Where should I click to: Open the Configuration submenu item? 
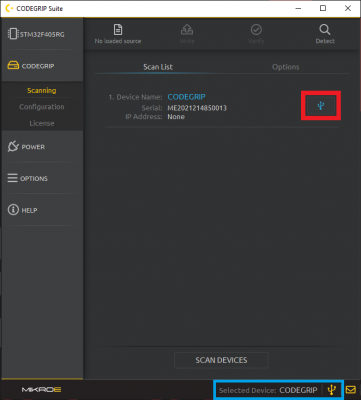(x=42, y=107)
